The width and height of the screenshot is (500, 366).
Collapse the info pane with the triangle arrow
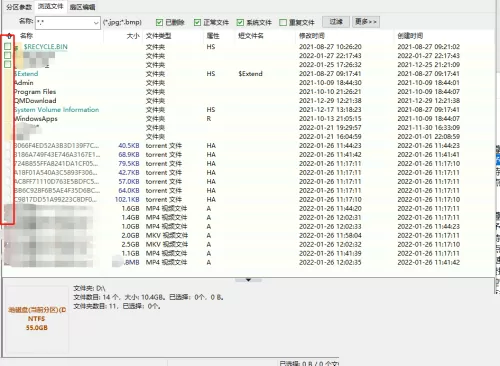(248, 280)
